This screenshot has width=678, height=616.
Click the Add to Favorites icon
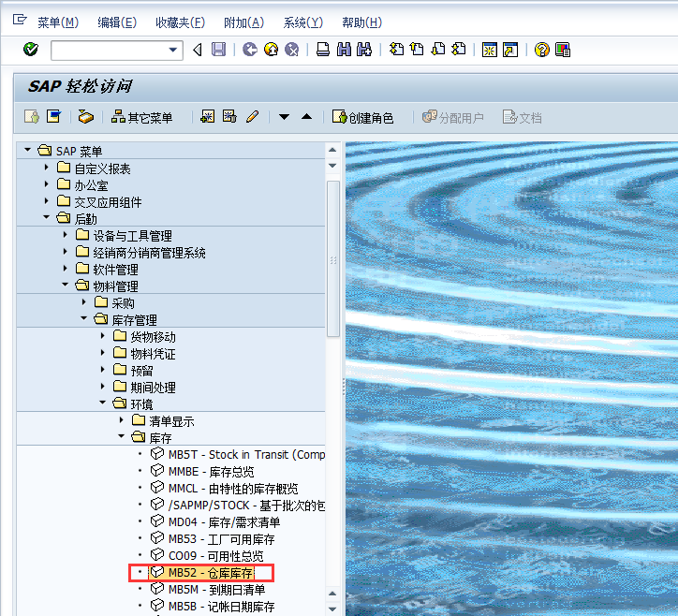[x=208, y=117]
